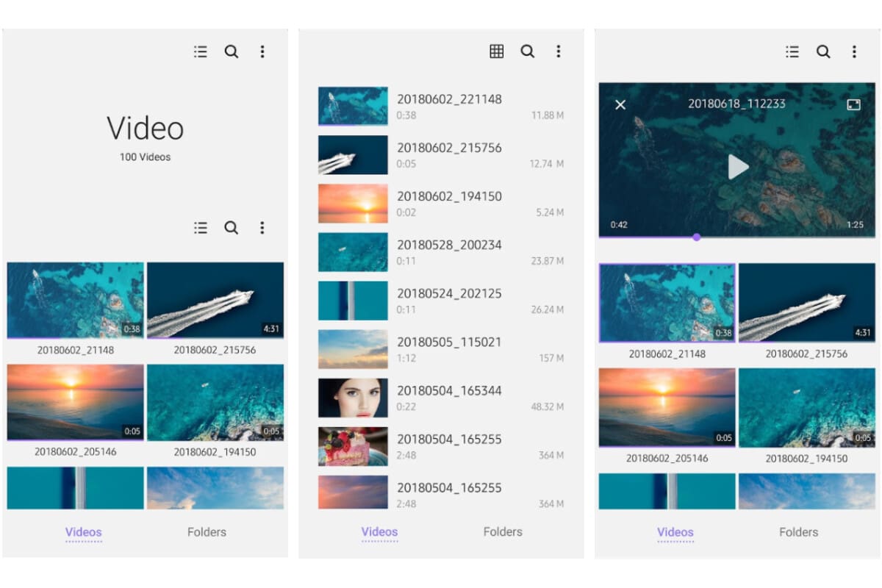Screen dimensions: 882x588
Task: Open list view icon below 100 Videos
Action: coord(201,228)
